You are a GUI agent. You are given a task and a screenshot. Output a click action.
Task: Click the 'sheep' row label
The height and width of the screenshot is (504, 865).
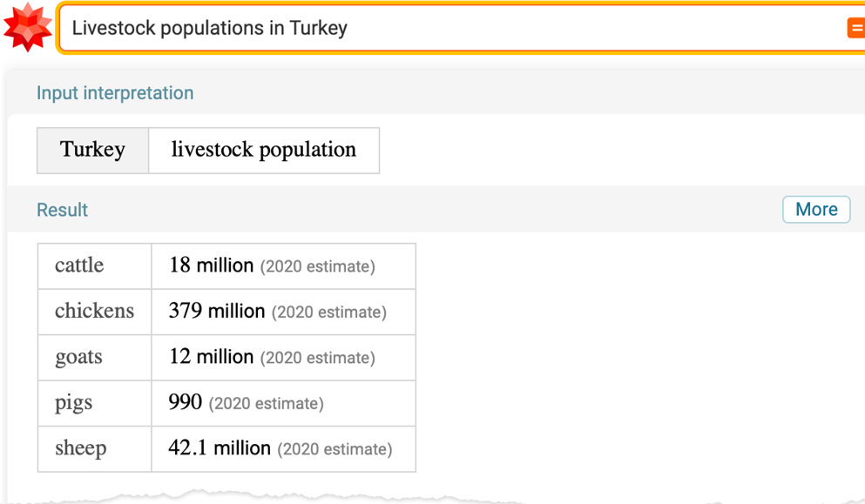(x=80, y=447)
